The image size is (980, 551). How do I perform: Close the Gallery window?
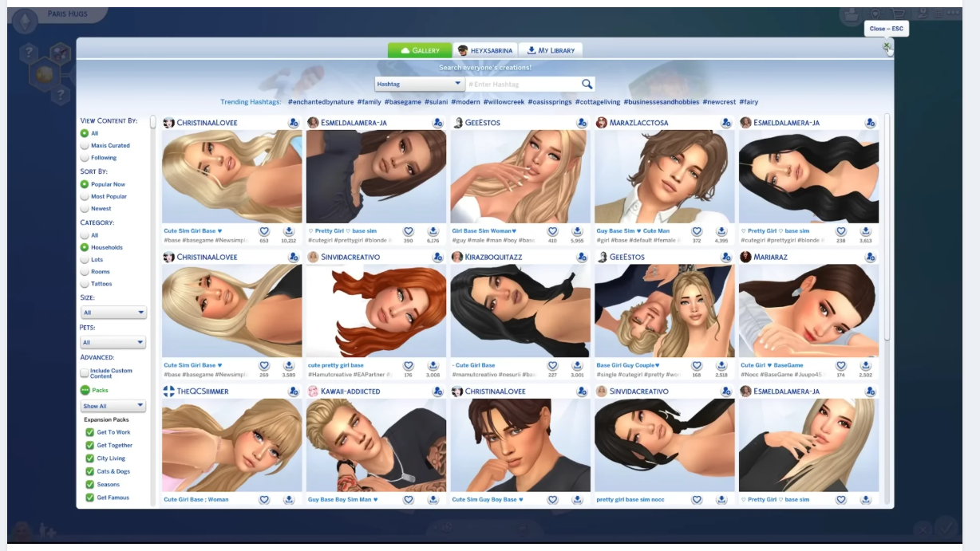[887, 46]
